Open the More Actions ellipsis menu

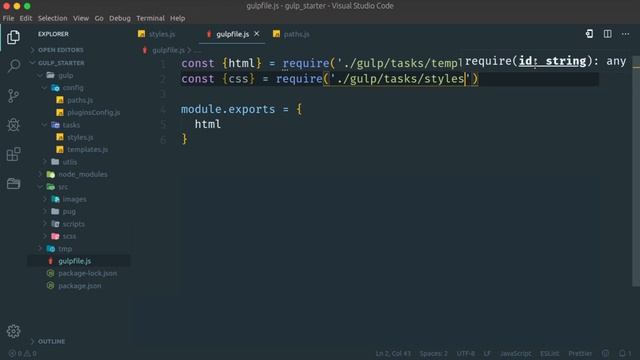[x=625, y=34]
